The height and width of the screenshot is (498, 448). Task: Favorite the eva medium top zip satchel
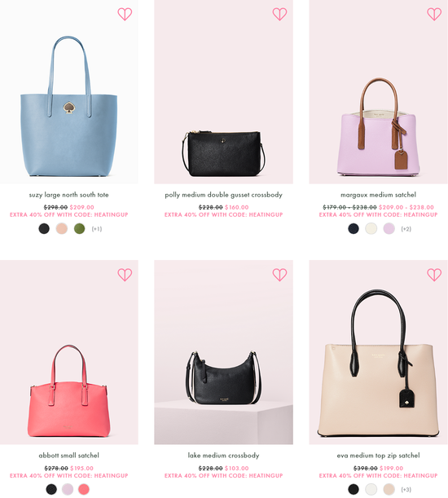pyautogui.click(x=434, y=275)
